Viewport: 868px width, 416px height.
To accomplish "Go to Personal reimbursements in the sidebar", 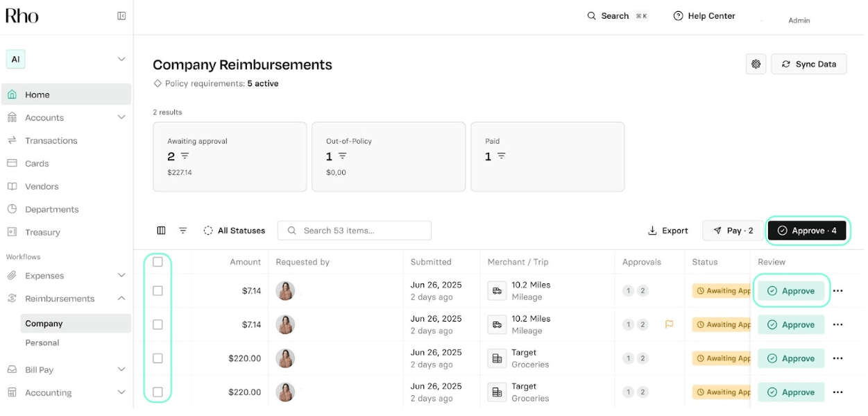I will (42, 342).
